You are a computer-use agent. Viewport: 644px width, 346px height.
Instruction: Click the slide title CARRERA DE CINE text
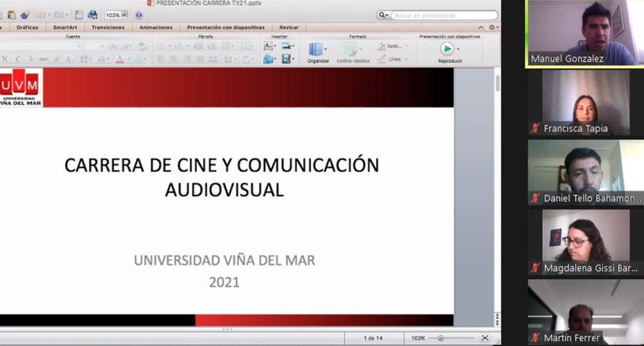(x=222, y=177)
